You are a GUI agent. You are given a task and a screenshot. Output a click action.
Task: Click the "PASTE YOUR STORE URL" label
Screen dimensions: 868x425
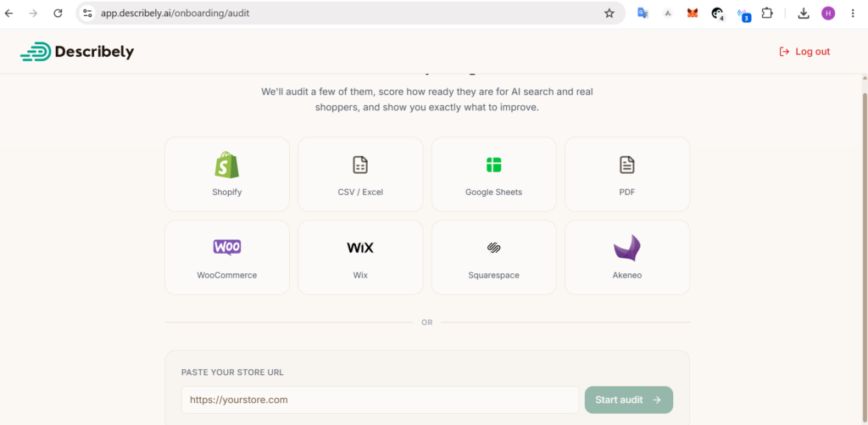pyautogui.click(x=232, y=372)
